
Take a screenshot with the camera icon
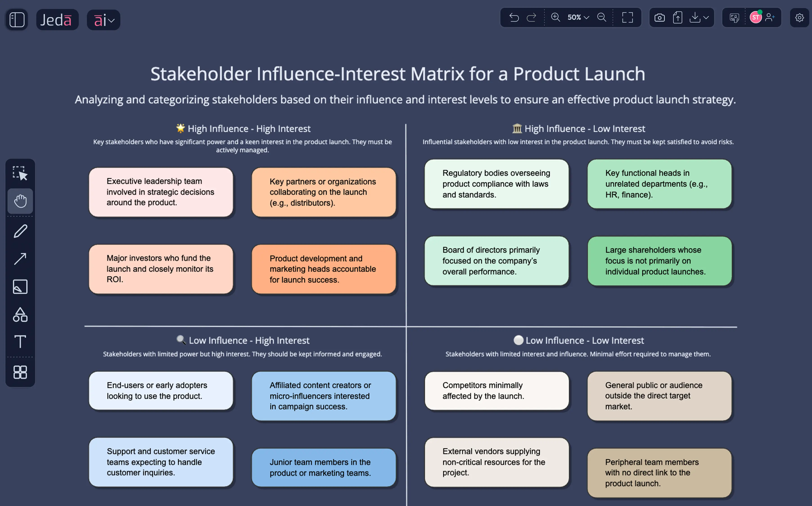pyautogui.click(x=659, y=17)
